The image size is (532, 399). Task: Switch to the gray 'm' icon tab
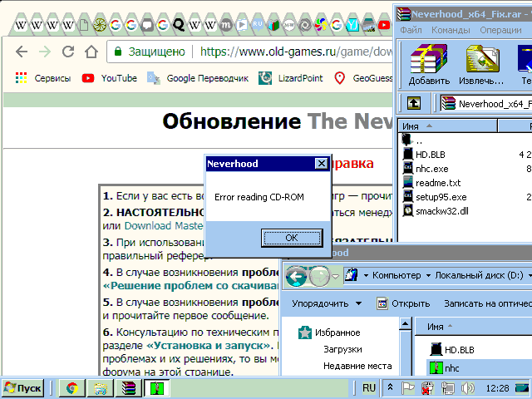[226, 25]
